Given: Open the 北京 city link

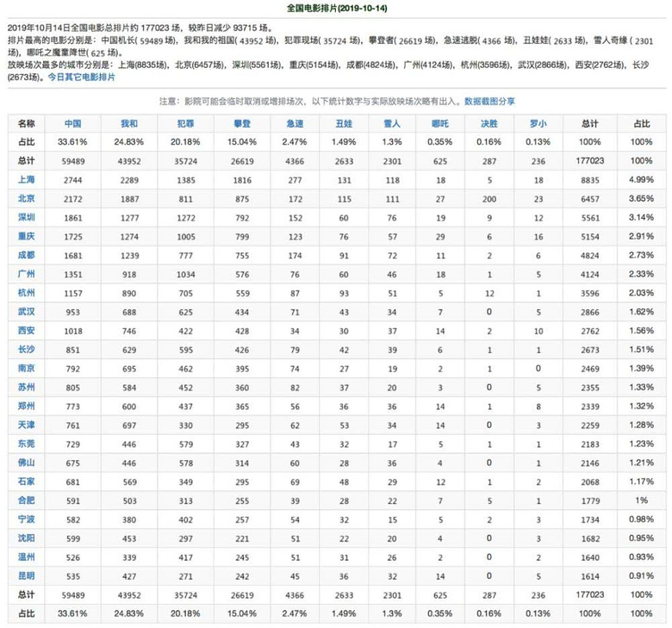Looking at the screenshot, I should pos(26,198).
